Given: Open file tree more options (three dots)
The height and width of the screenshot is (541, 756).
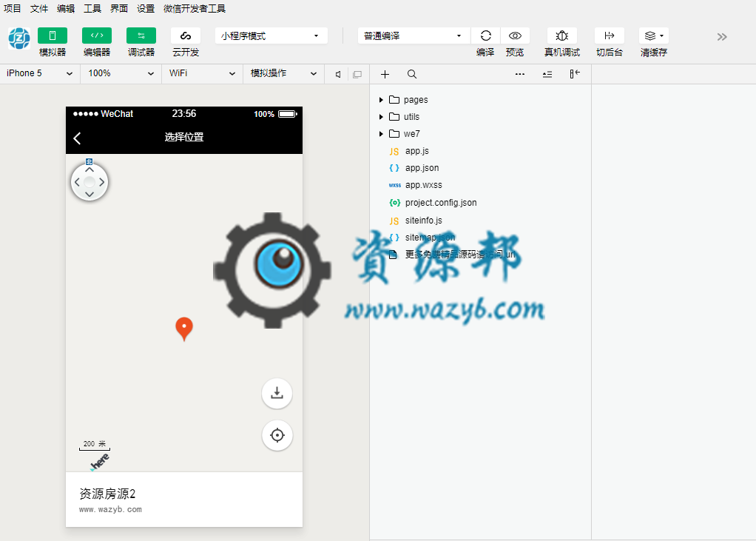Looking at the screenshot, I should click(x=520, y=74).
